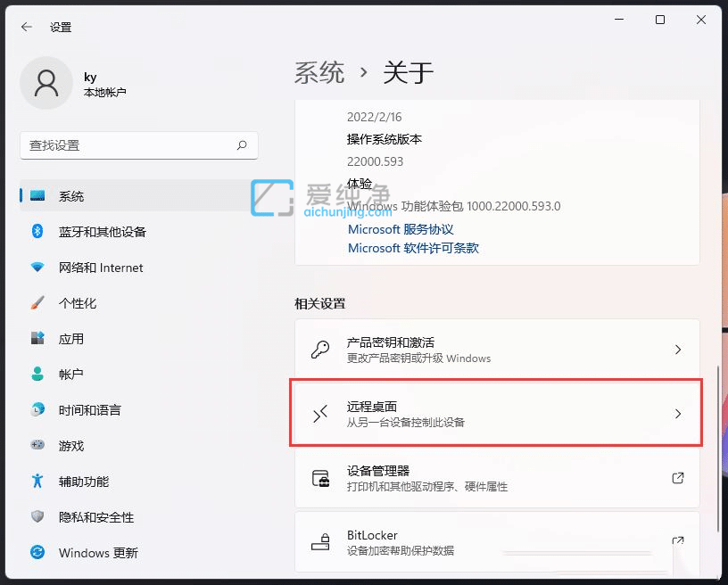Open 游戏 settings page
Screen dimensions: 728x585
(x=138, y=445)
